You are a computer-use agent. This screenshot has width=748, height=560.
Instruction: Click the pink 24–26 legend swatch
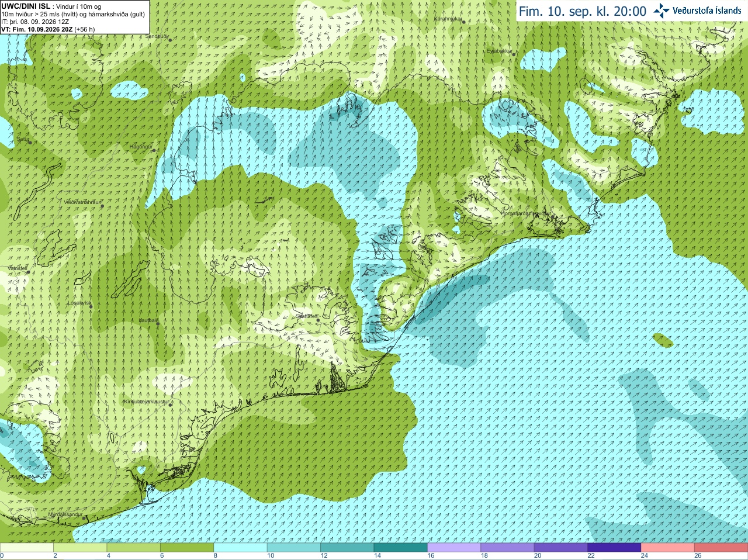(x=667, y=548)
